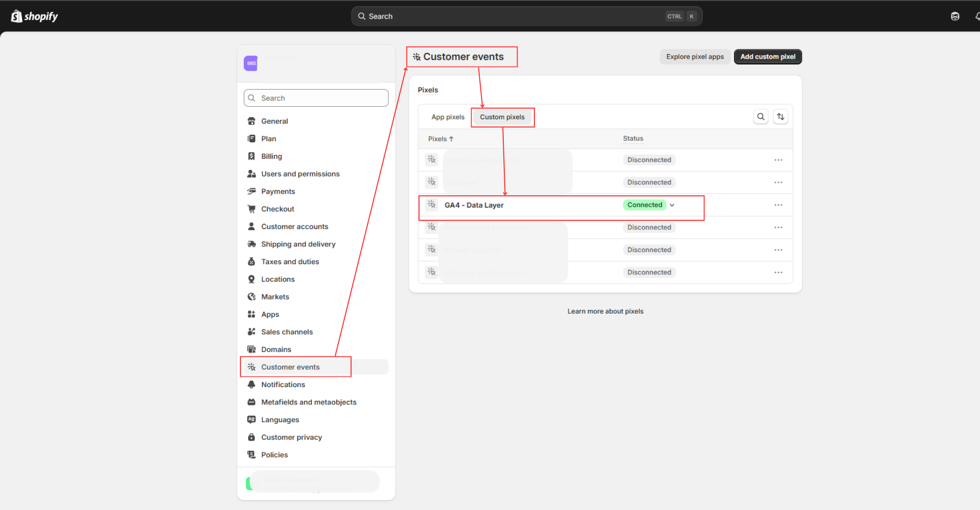Screen dimensions: 980x510
Task: Click the Customer privacy lock icon
Action: tap(252, 438)
